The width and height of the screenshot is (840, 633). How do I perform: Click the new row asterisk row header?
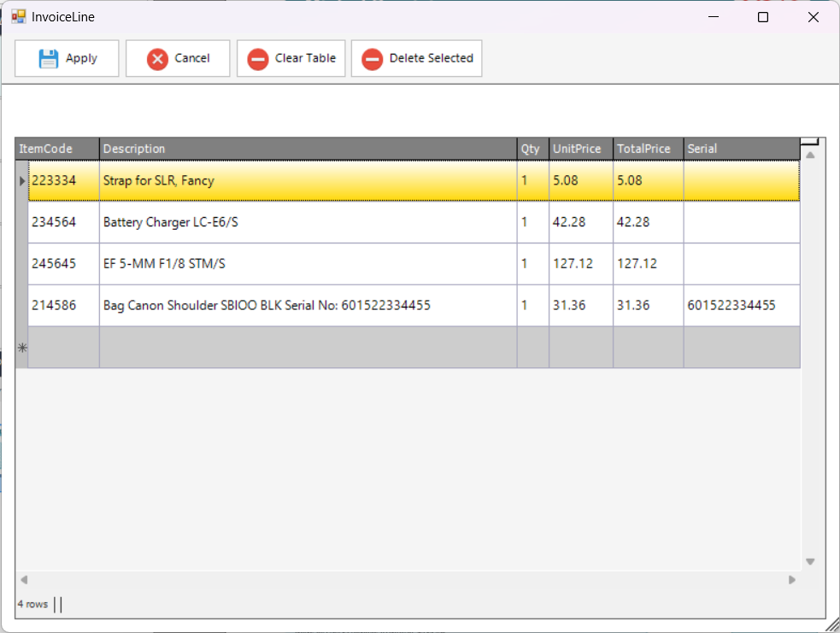coord(22,348)
